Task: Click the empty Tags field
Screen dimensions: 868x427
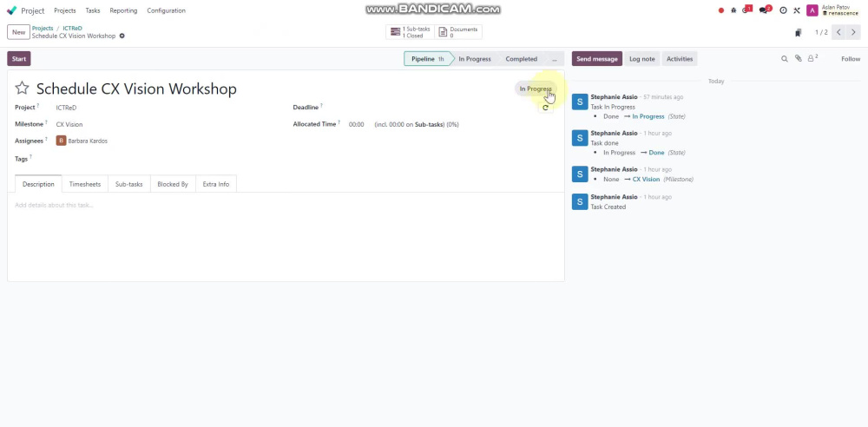Action: click(x=166, y=159)
